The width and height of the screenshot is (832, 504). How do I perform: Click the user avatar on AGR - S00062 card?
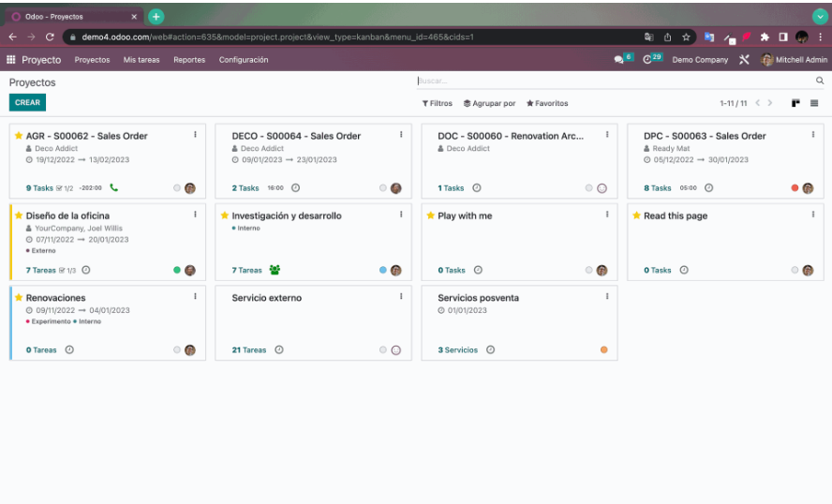[190, 187]
